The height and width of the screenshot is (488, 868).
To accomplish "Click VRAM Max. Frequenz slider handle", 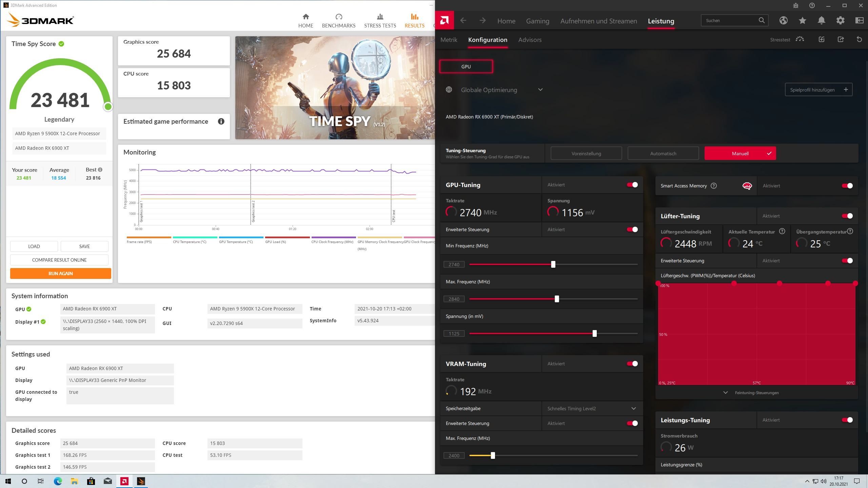I will 493,455.
